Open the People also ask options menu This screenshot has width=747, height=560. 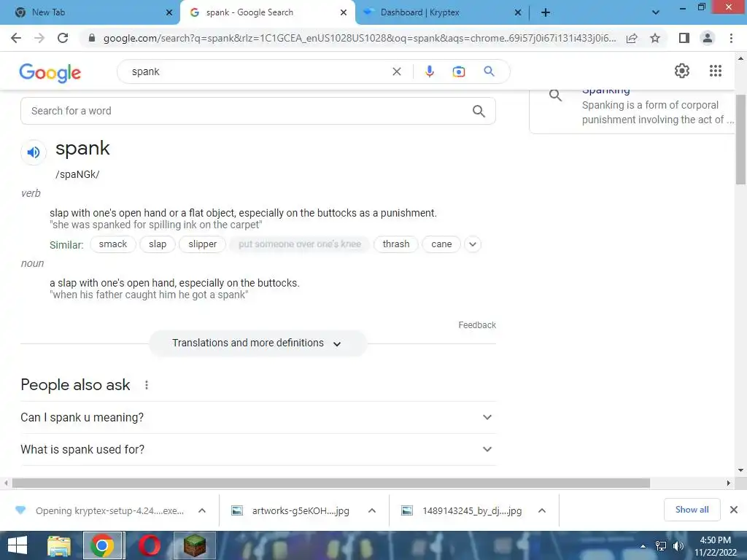point(147,385)
